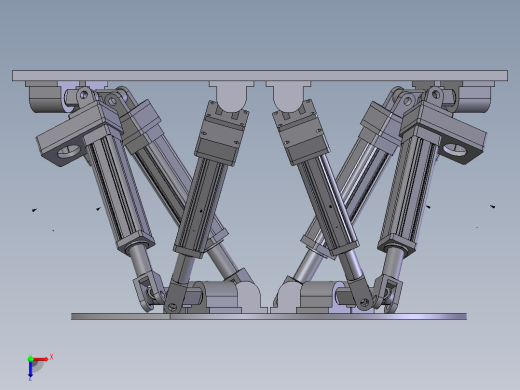This screenshot has height=390, width=520.
Task: Select the bottom base plate of the hexapod
Action: [x=269, y=316]
